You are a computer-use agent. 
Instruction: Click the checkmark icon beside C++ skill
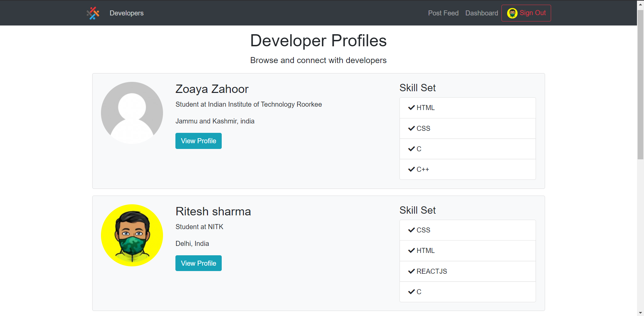click(411, 169)
